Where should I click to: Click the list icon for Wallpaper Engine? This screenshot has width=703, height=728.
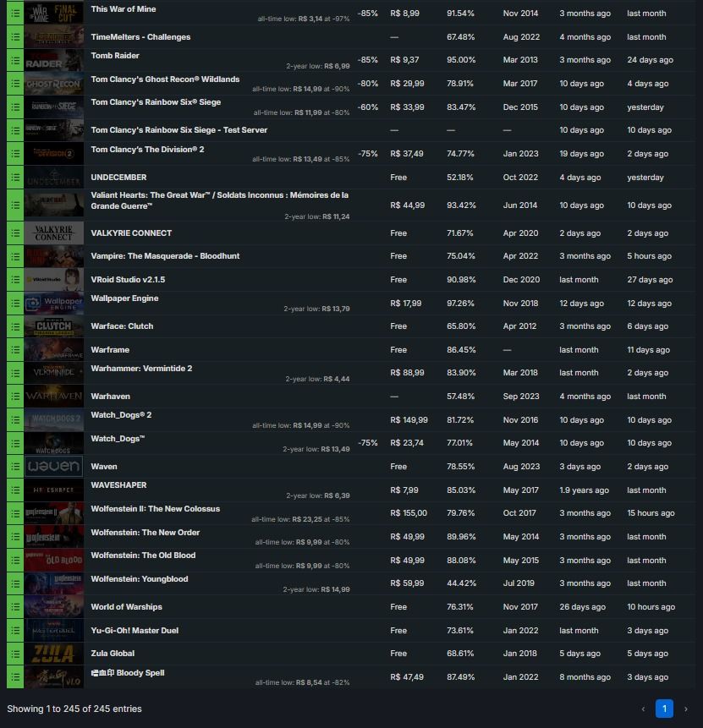coord(15,304)
